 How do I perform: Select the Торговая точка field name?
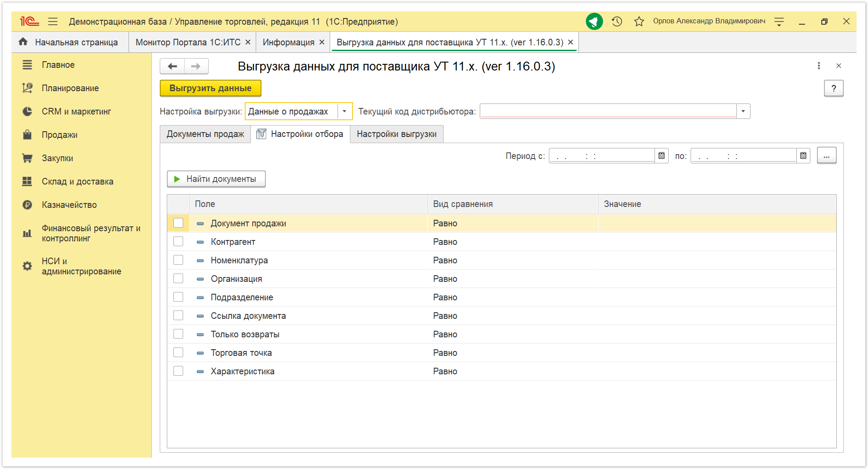(241, 353)
